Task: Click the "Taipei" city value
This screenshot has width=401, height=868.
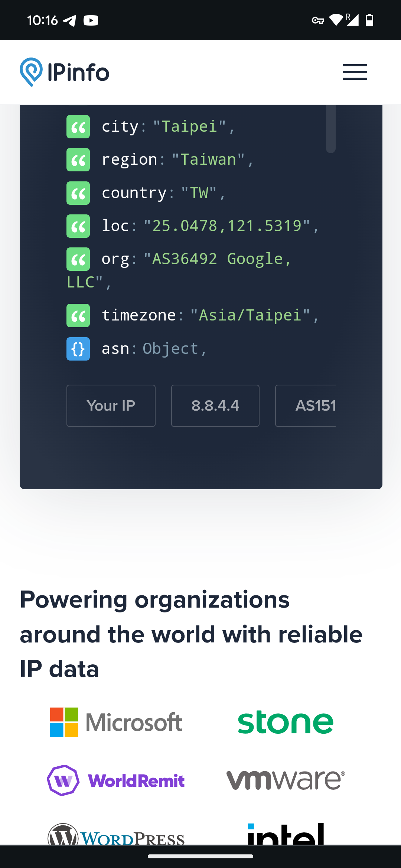Action: click(189, 126)
